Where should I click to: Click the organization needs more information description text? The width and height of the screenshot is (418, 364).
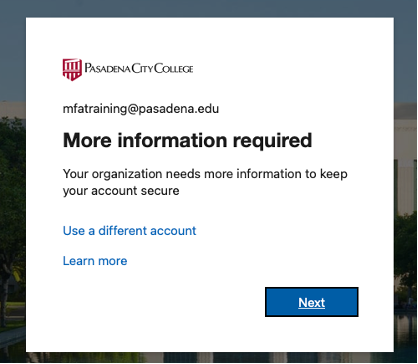point(205,182)
